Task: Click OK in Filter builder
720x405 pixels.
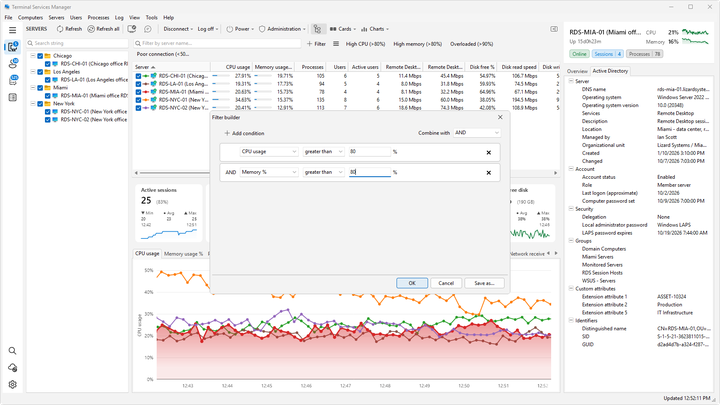Action: [412, 283]
